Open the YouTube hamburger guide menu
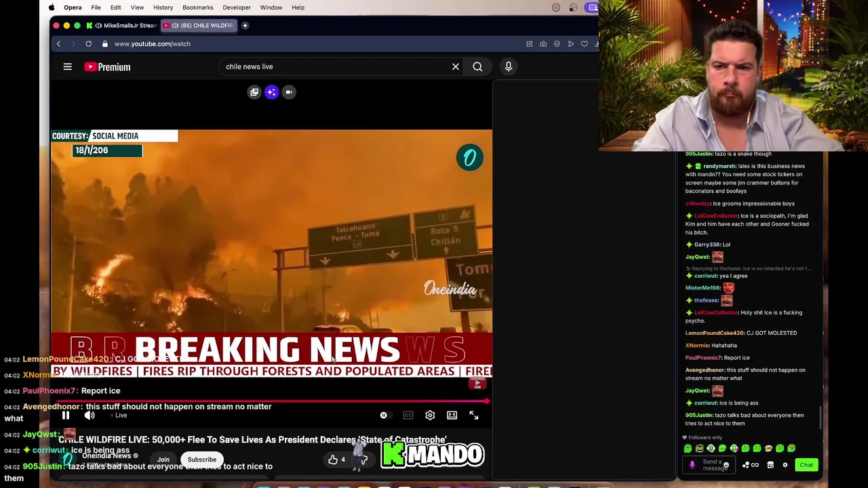 (67, 66)
